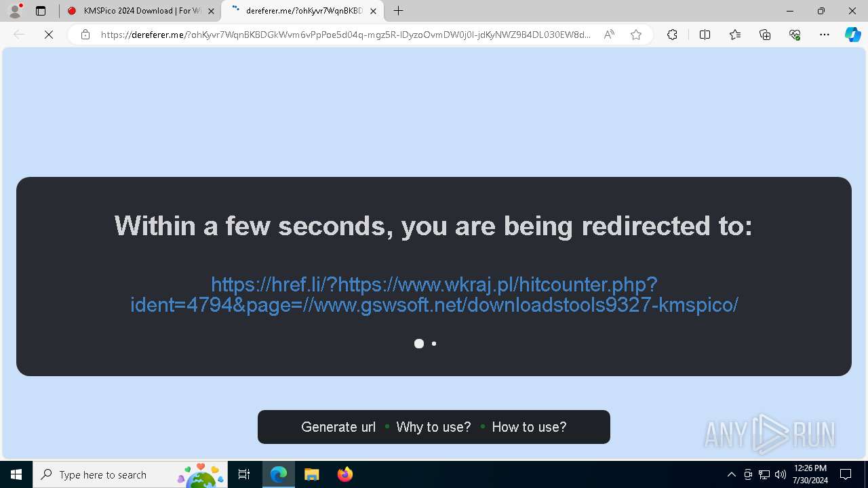
Task: Open the How to use? link
Action: click(x=529, y=427)
